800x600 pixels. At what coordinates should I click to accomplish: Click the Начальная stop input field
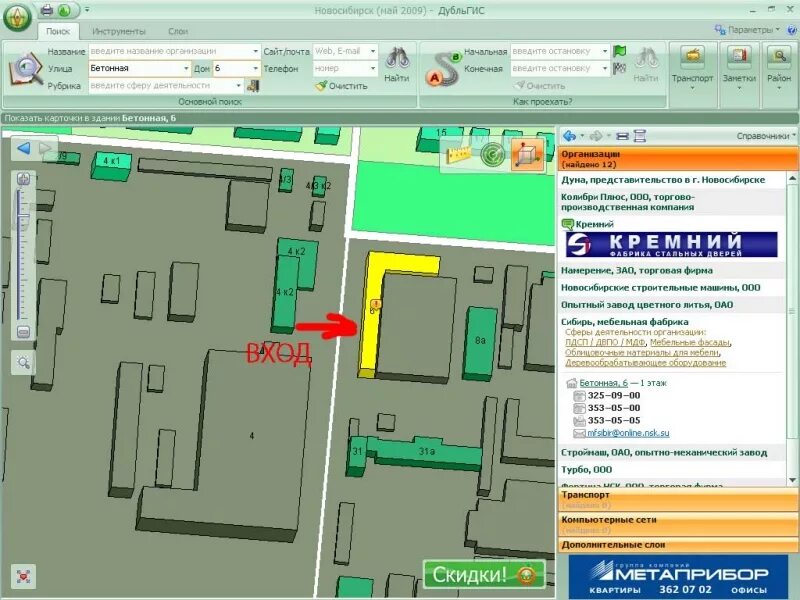coord(560,51)
